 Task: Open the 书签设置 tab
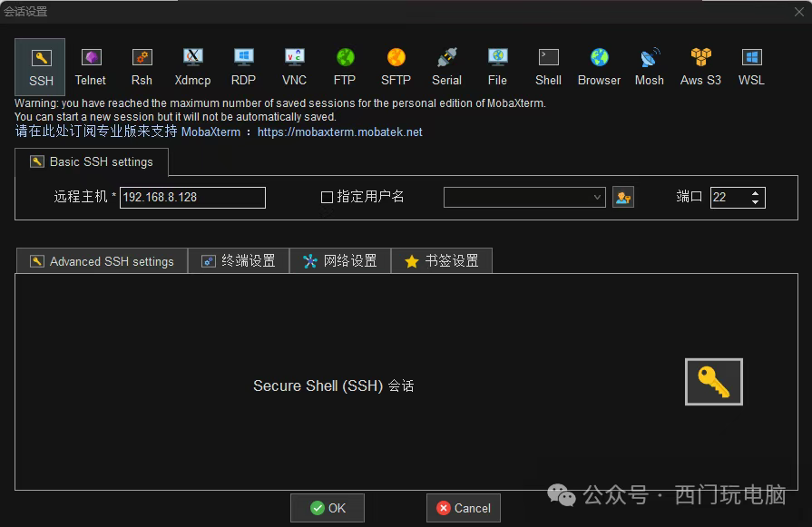(x=442, y=261)
